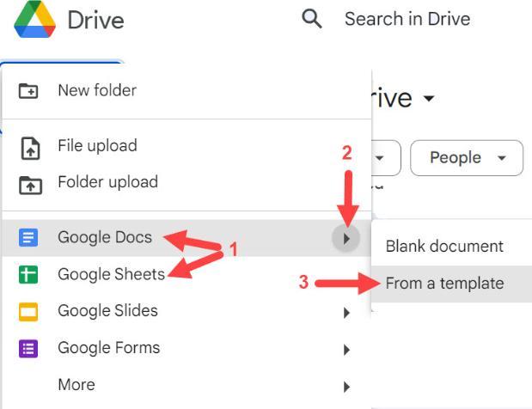This screenshot has height=409, width=532.
Task: Click the search magnifier icon
Action: coord(312,19)
